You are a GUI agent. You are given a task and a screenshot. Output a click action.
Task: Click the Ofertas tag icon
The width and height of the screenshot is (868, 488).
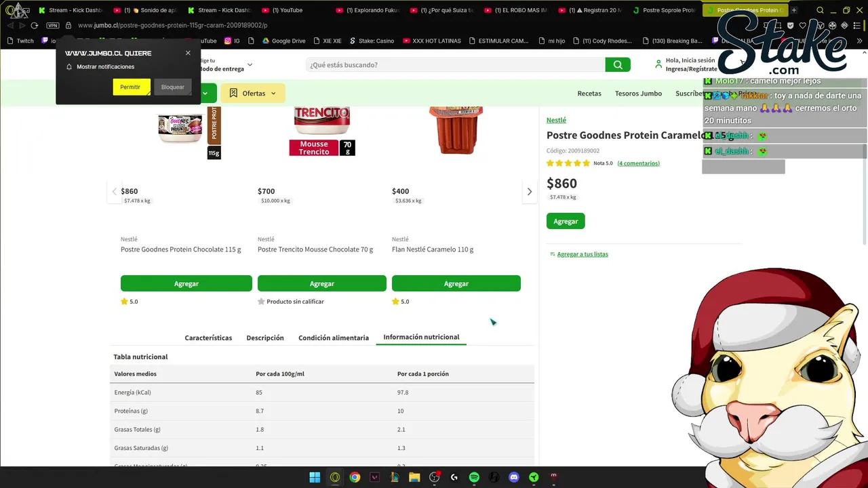click(233, 93)
